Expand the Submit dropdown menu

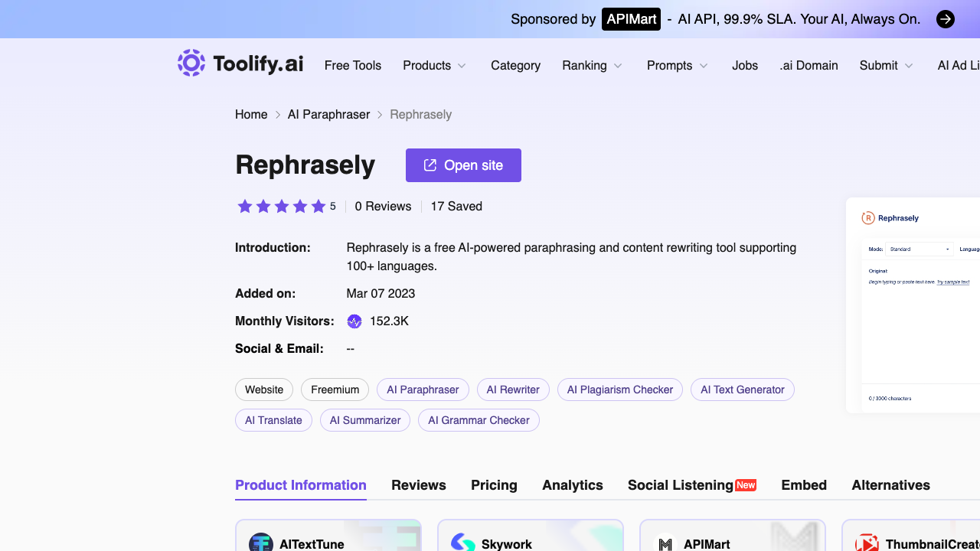click(x=886, y=66)
